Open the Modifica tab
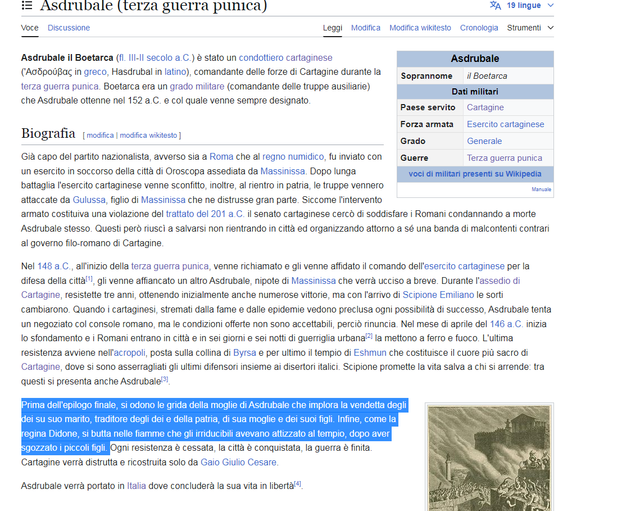The width and height of the screenshot is (640, 511). coord(365,28)
